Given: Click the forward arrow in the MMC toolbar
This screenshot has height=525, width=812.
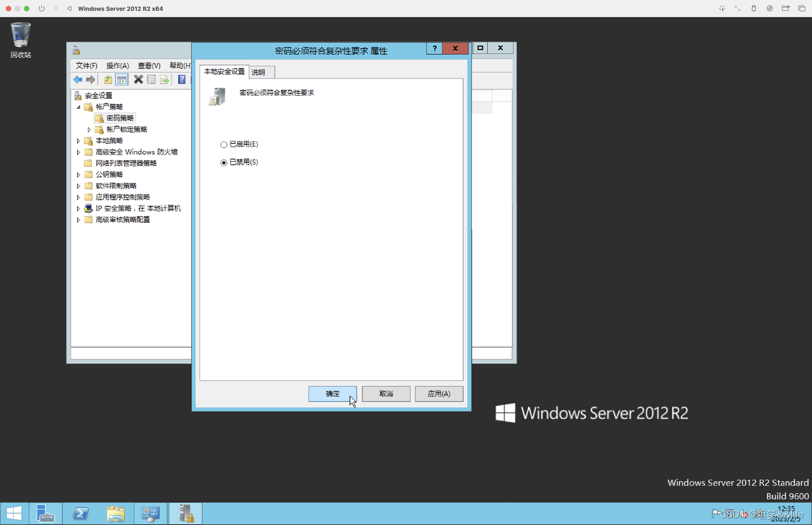Looking at the screenshot, I should (91, 80).
